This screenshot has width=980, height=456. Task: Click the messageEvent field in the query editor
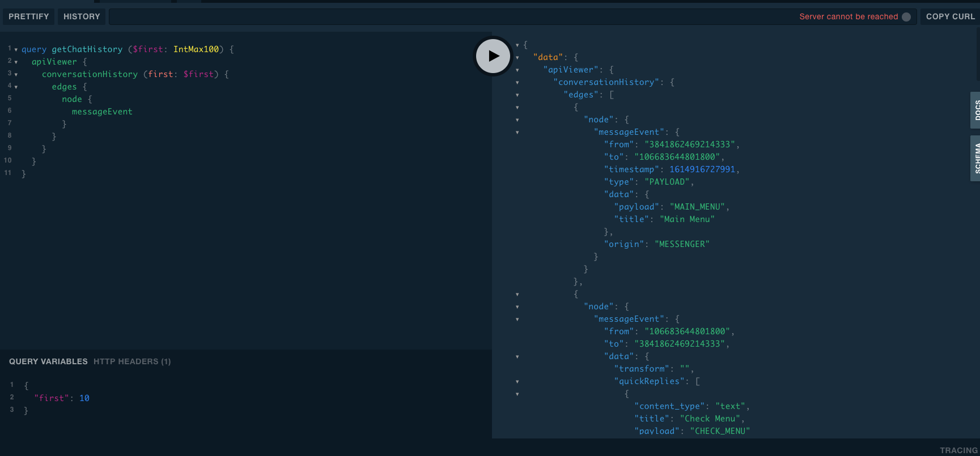click(x=102, y=112)
